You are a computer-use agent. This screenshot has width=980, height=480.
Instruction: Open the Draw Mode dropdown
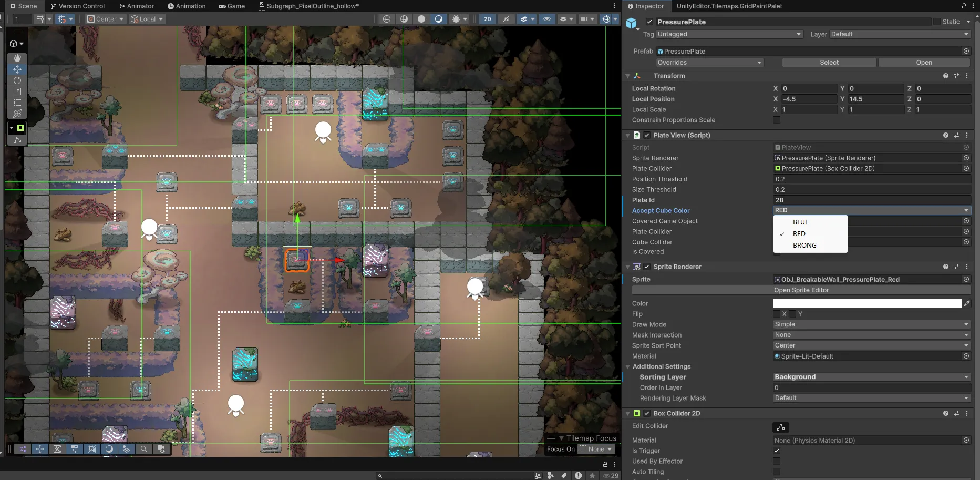click(x=871, y=324)
